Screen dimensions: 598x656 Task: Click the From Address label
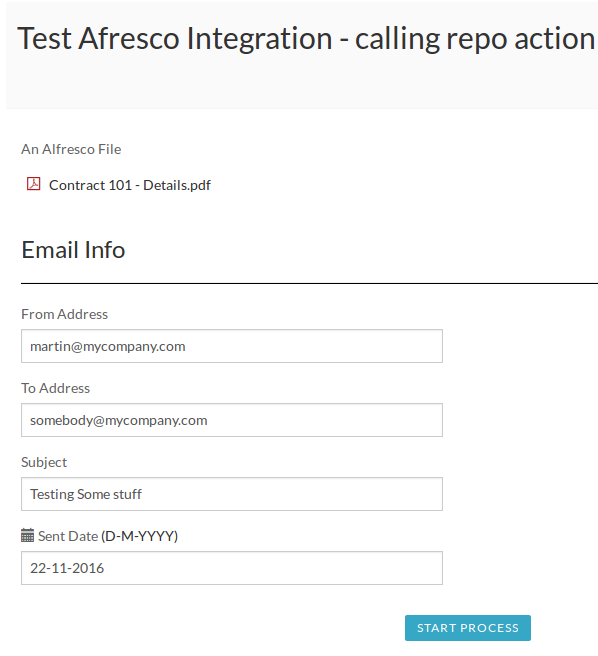[64, 314]
